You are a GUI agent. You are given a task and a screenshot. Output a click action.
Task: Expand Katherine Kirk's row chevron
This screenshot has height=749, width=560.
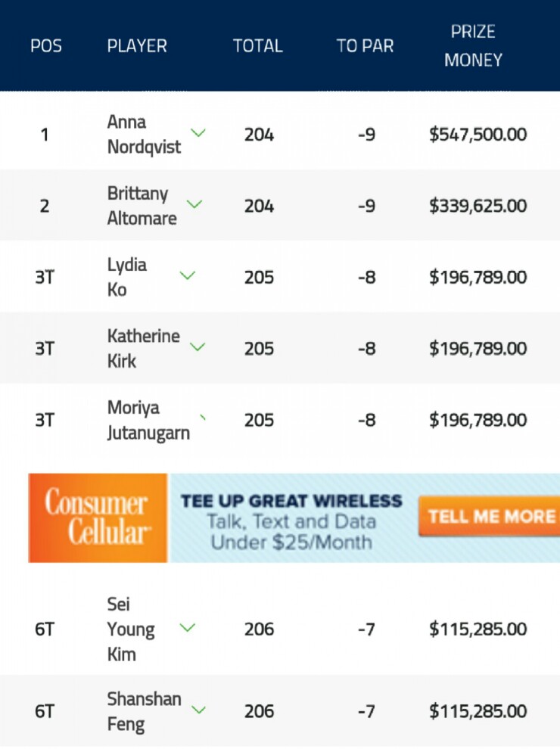[198, 347]
